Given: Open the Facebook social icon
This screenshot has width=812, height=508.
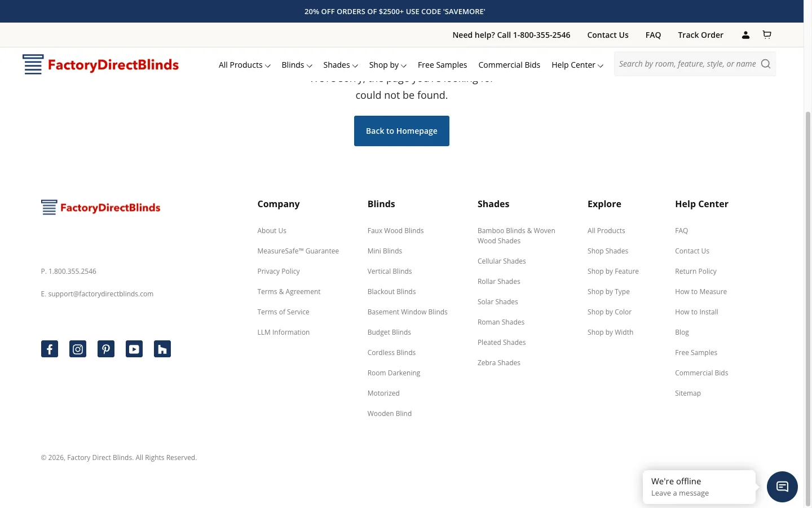Looking at the screenshot, I should [50, 349].
